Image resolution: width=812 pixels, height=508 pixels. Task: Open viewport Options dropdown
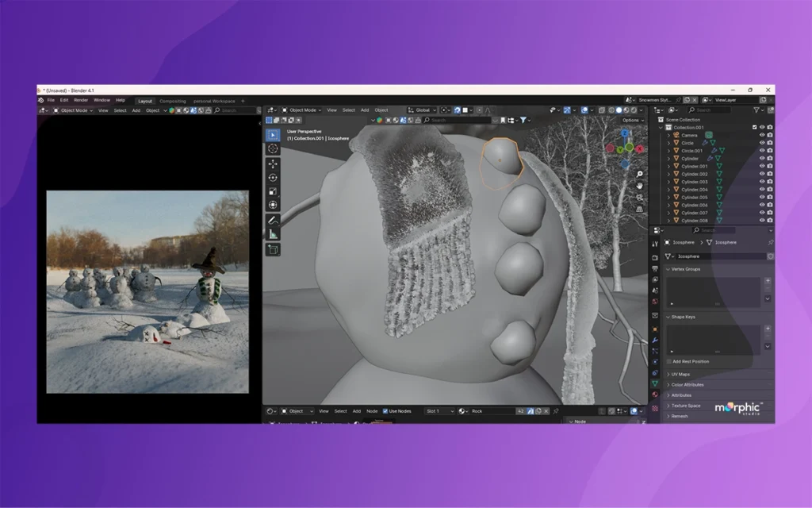pos(633,121)
